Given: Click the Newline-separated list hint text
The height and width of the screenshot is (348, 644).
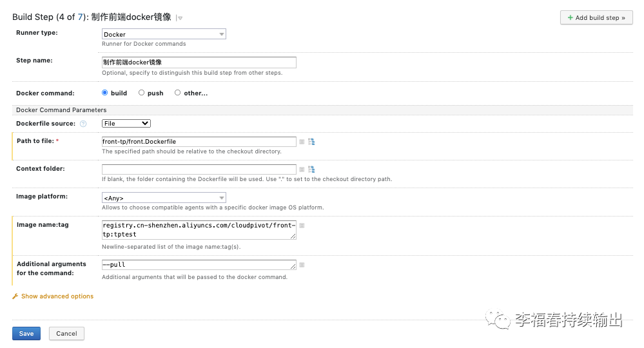Looking at the screenshot, I should click(x=171, y=247).
